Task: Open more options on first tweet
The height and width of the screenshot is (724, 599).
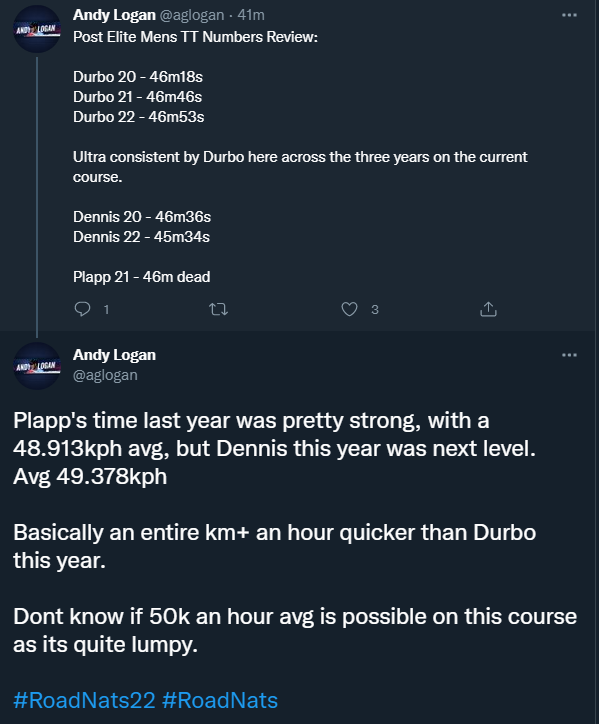Action: (569, 15)
